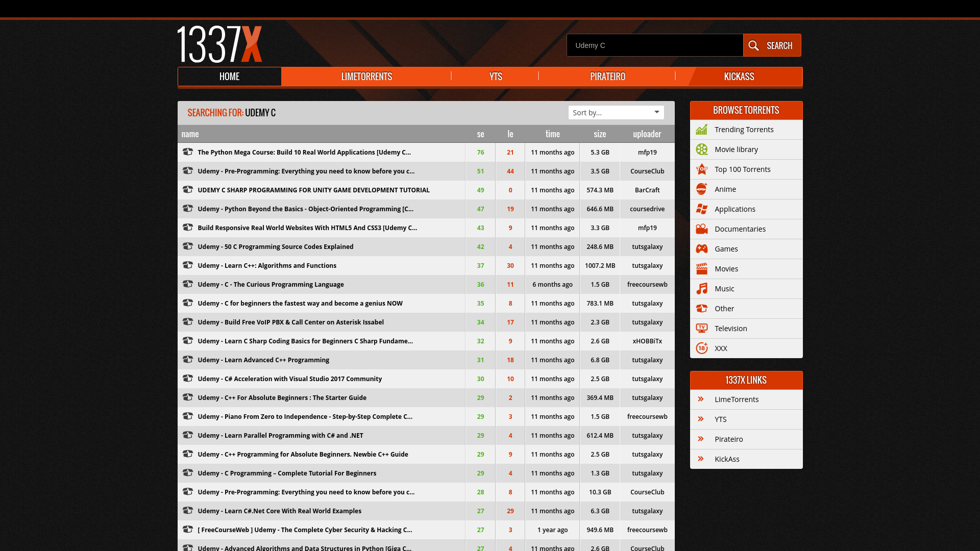
Task: Open Udemy - C# Acceleration with Visual Studio 2017
Action: click(x=289, y=379)
